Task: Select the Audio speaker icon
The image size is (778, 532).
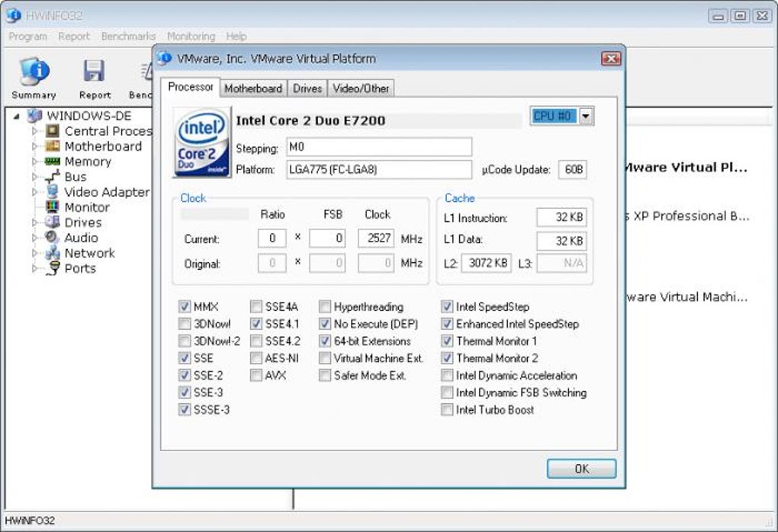Action: tap(53, 238)
